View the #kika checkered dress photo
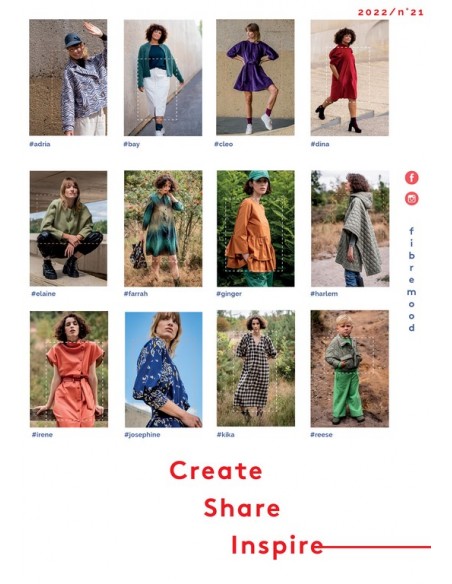The image size is (452, 584). tap(256, 368)
